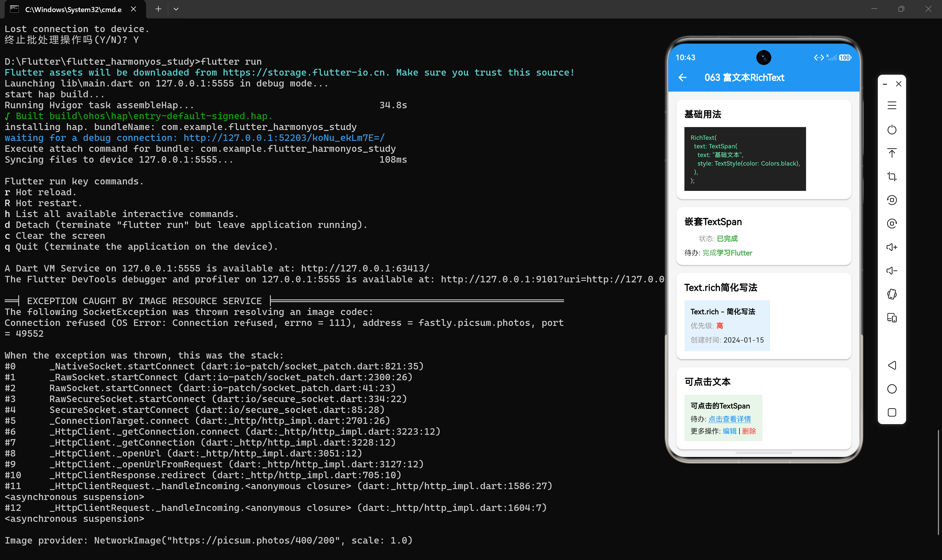Click the connection arrows icon in phone status bar
This screenshot has width=942, height=560.
[x=818, y=57]
